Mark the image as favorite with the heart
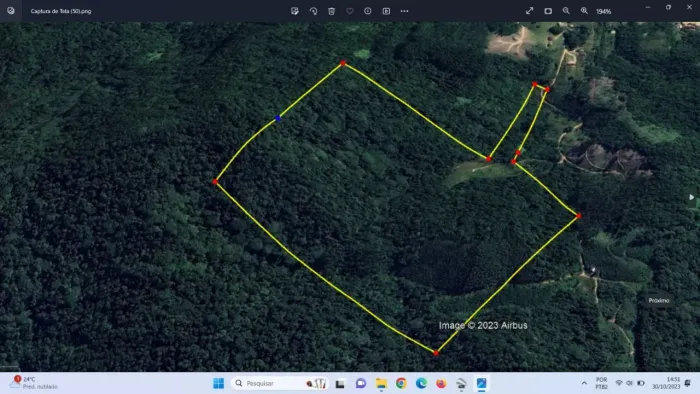Viewport: 700px width, 394px height. [x=350, y=11]
